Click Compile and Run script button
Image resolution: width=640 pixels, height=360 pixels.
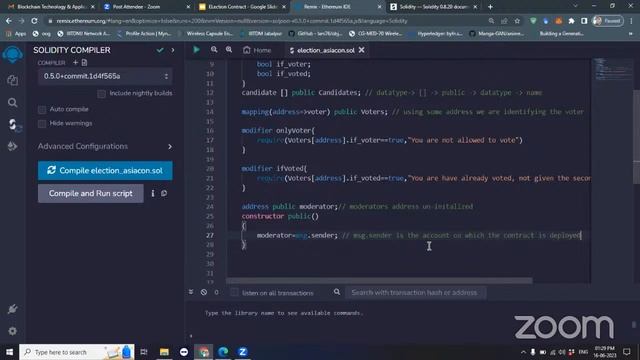[x=91, y=193]
